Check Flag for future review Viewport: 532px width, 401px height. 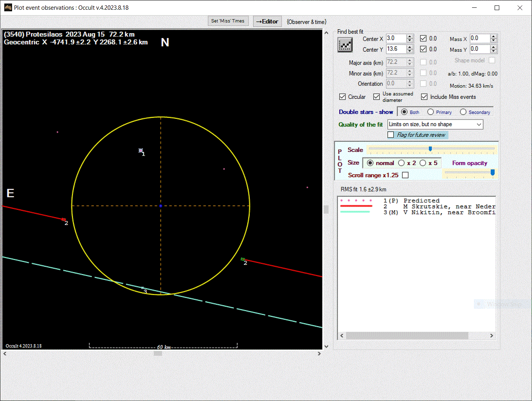(391, 135)
